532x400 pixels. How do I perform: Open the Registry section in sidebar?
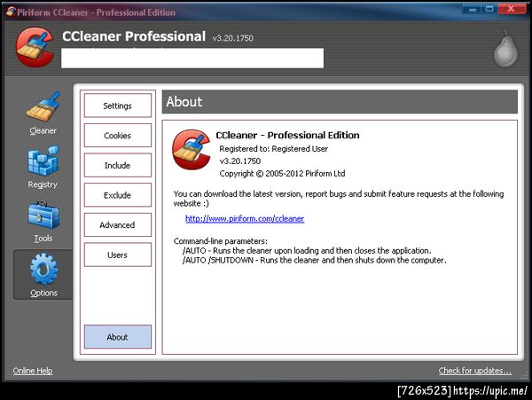click(43, 167)
